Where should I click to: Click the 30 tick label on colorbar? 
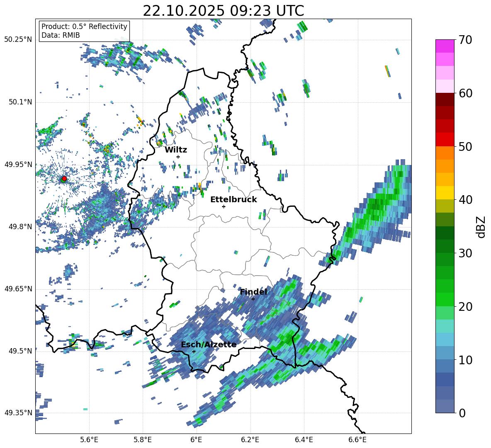pyautogui.click(x=465, y=253)
